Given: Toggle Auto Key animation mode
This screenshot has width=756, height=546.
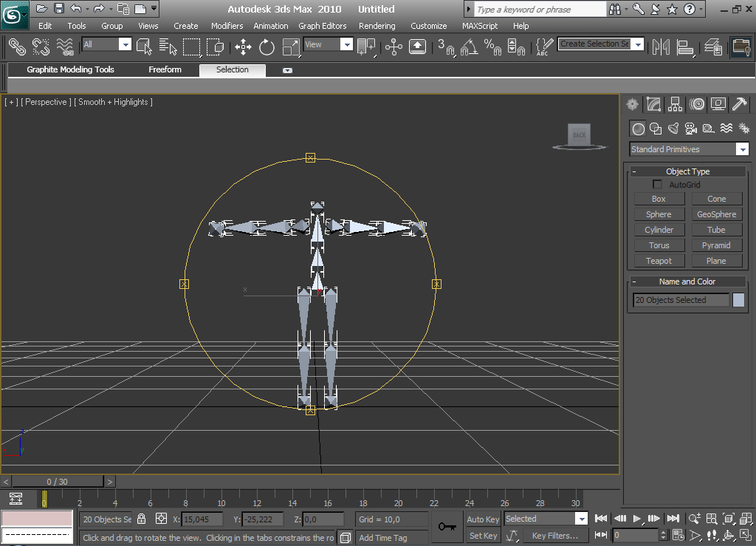Looking at the screenshot, I should (x=483, y=519).
